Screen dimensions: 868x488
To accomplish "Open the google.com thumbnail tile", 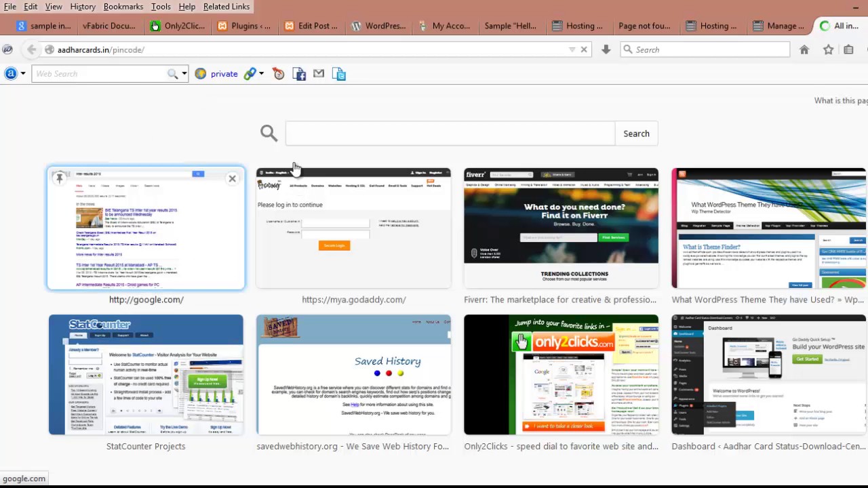I will click(x=146, y=228).
